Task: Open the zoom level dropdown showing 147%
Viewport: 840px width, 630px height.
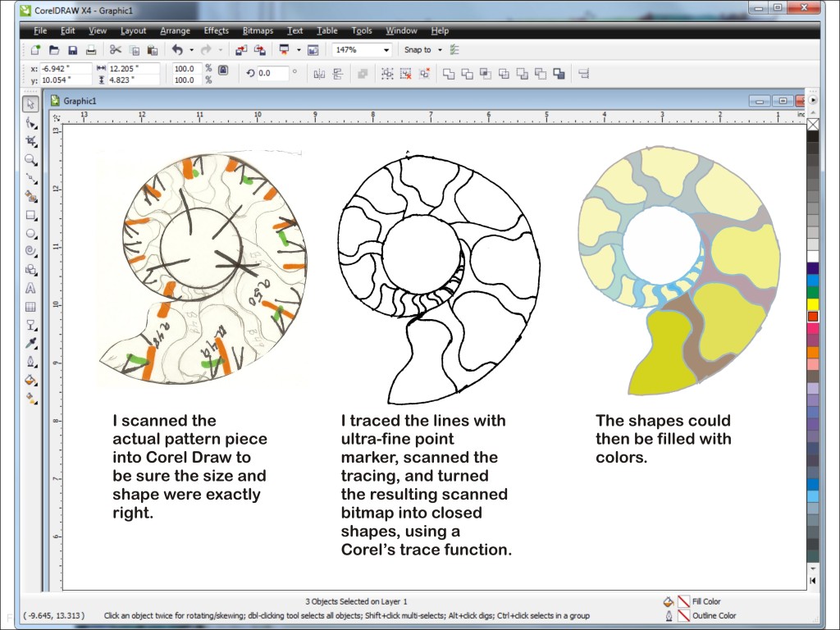Action: (x=386, y=50)
